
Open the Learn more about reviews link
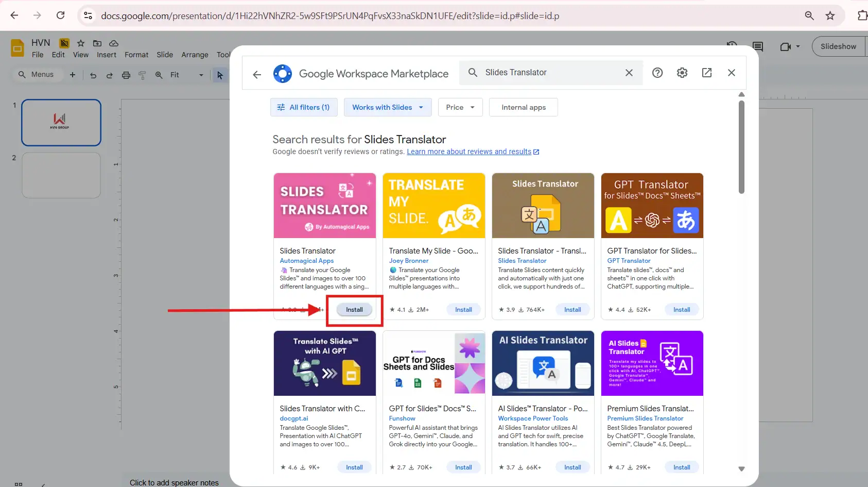tap(469, 151)
